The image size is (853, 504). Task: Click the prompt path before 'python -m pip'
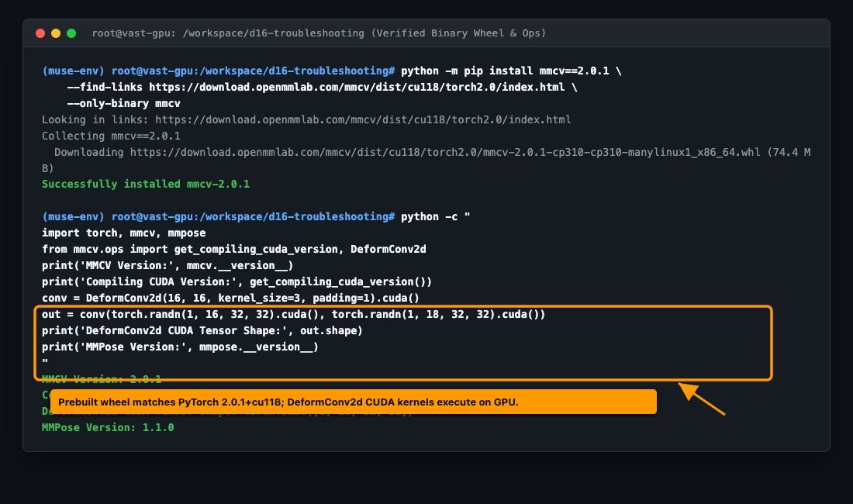pos(253,71)
